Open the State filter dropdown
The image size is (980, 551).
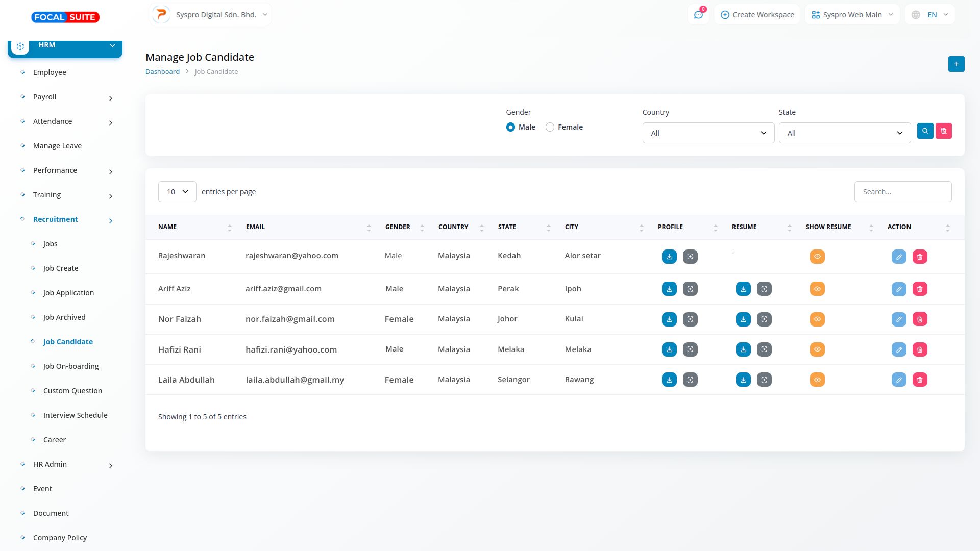(844, 133)
